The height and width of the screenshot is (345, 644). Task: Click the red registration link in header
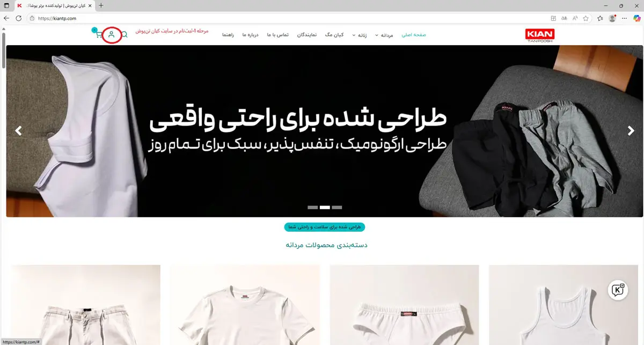click(x=172, y=31)
